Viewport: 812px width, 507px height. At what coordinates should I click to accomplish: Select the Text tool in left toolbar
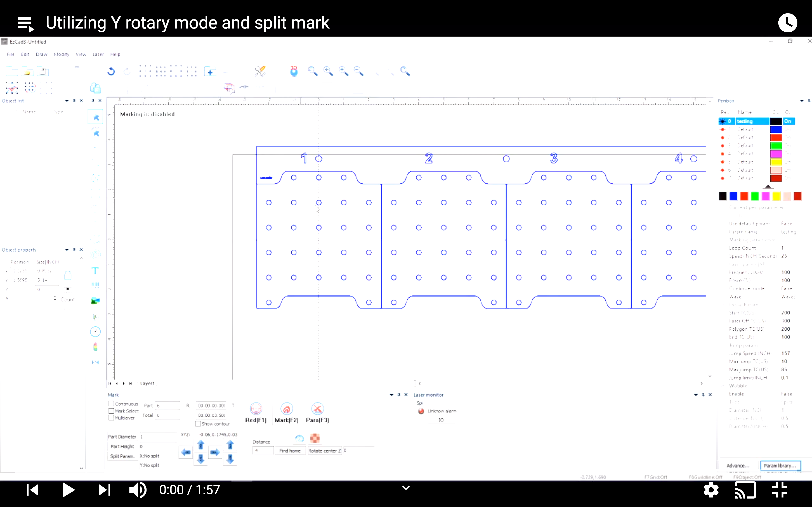pos(95,271)
